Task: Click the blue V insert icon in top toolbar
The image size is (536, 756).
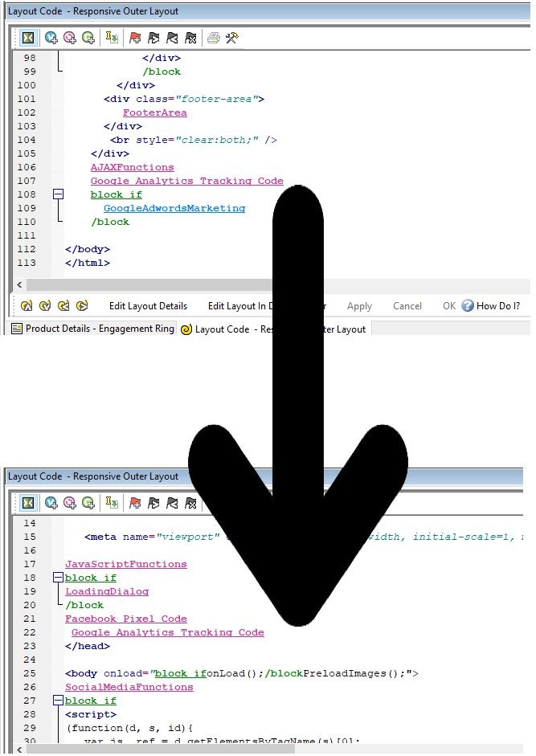Action: [x=51, y=38]
